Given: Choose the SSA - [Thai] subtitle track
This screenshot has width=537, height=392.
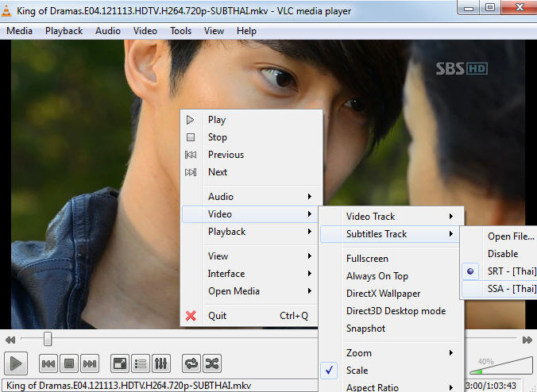Looking at the screenshot, I should [x=500, y=289].
